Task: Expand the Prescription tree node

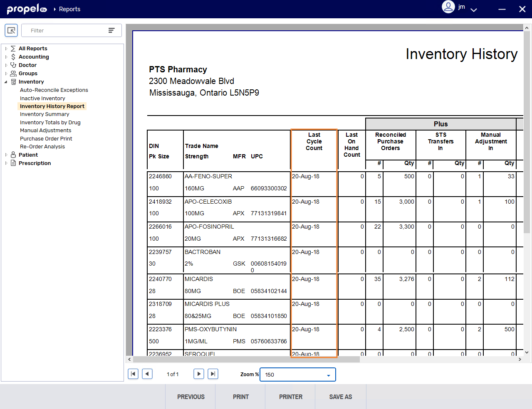Action: [6, 163]
